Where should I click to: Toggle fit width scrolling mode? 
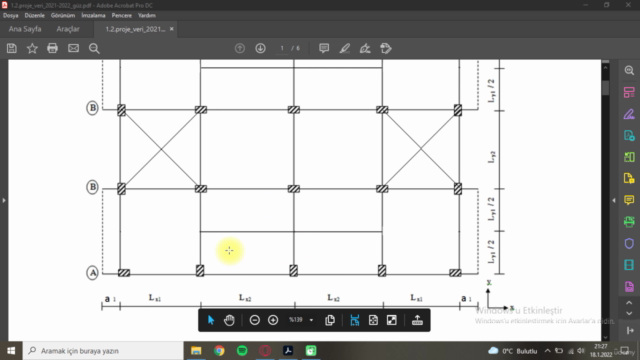(355, 320)
